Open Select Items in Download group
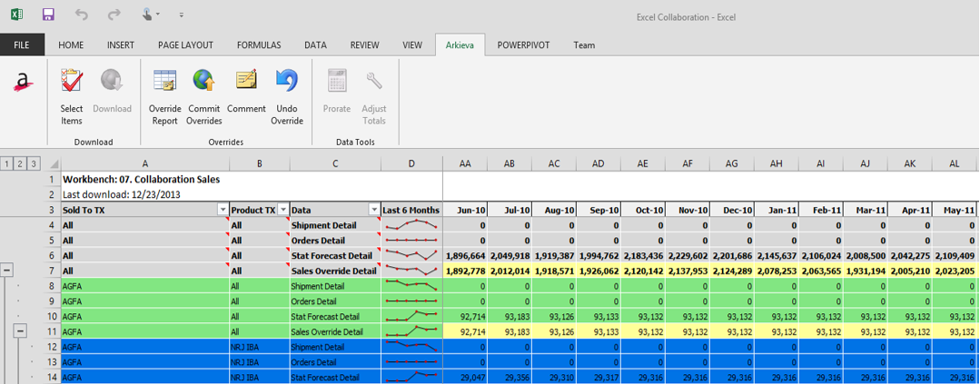 [x=71, y=97]
